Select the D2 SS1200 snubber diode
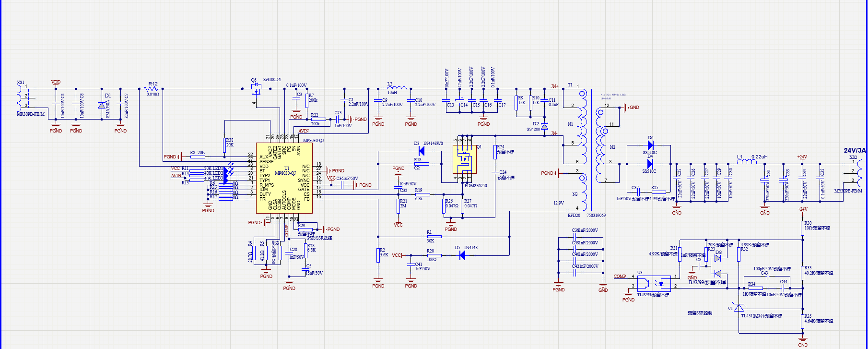This screenshot has width=868, height=349. click(544, 126)
